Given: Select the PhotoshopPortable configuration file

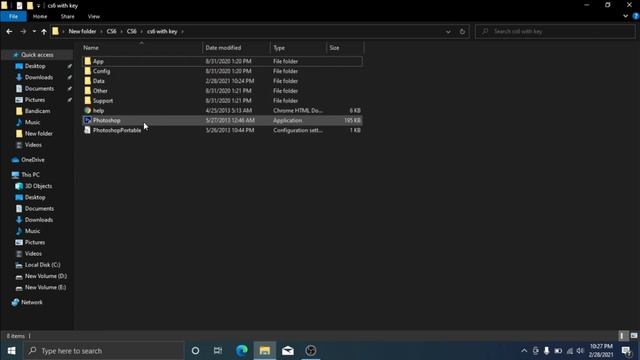Looking at the screenshot, I should point(222,130).
